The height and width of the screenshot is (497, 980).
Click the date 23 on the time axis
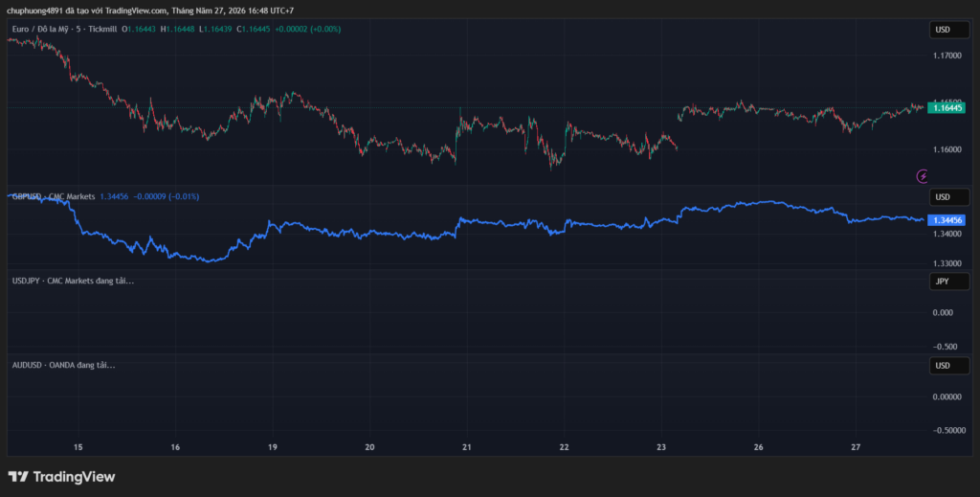pos(661,447)
